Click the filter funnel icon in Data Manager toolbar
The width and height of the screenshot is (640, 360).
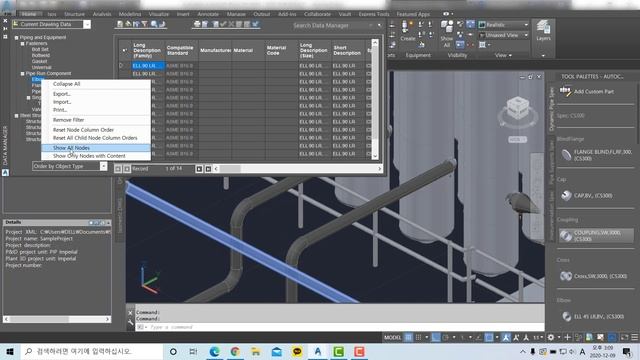[x=144, y=24]
